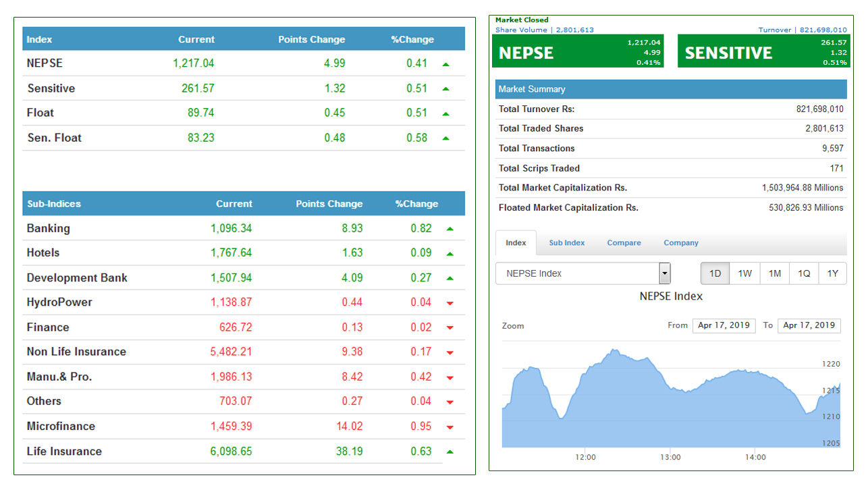Click the green NEPSE index banner

[578, 51]
